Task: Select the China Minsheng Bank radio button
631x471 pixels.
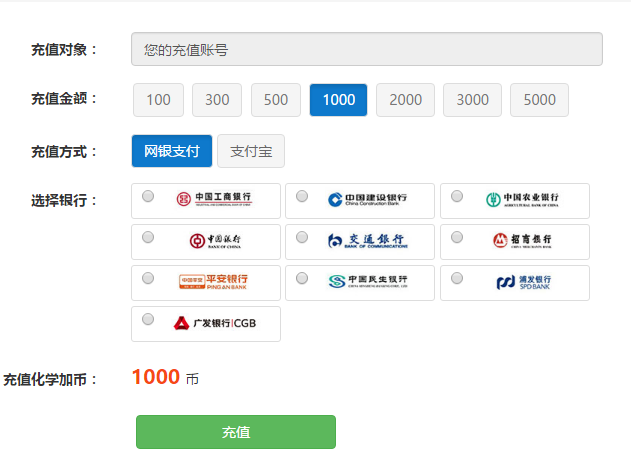Action: pos(303,278)
